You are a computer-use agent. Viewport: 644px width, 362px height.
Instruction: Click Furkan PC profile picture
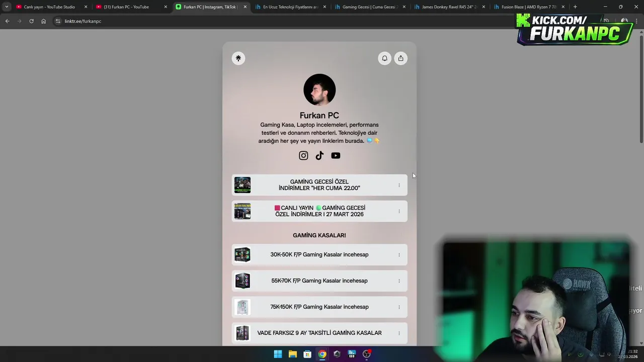tap(319, 90)
